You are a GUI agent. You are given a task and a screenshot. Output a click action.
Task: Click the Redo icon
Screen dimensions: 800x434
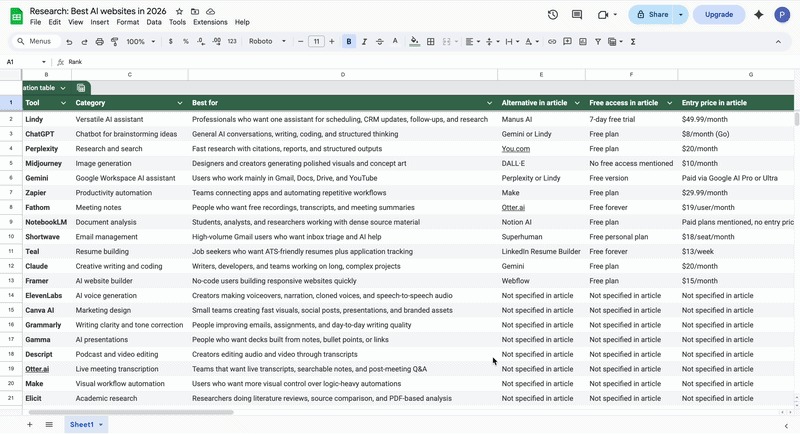(x=84, y=42)
